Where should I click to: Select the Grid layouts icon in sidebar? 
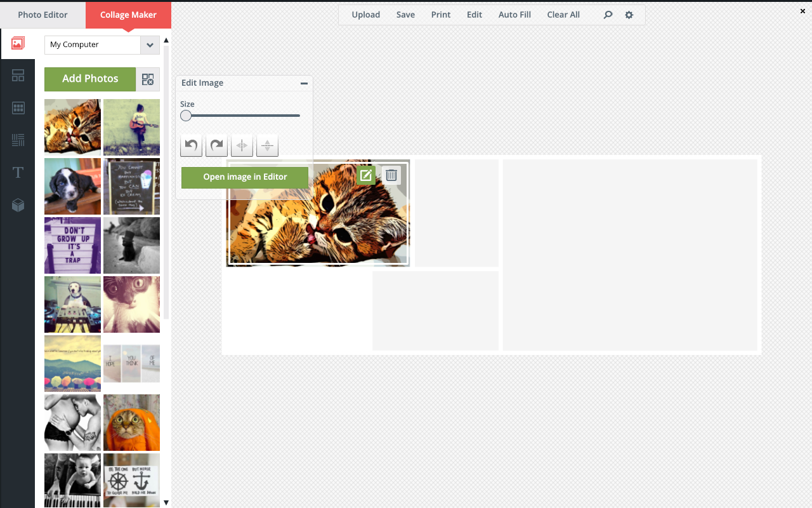(x=18, y=108)
